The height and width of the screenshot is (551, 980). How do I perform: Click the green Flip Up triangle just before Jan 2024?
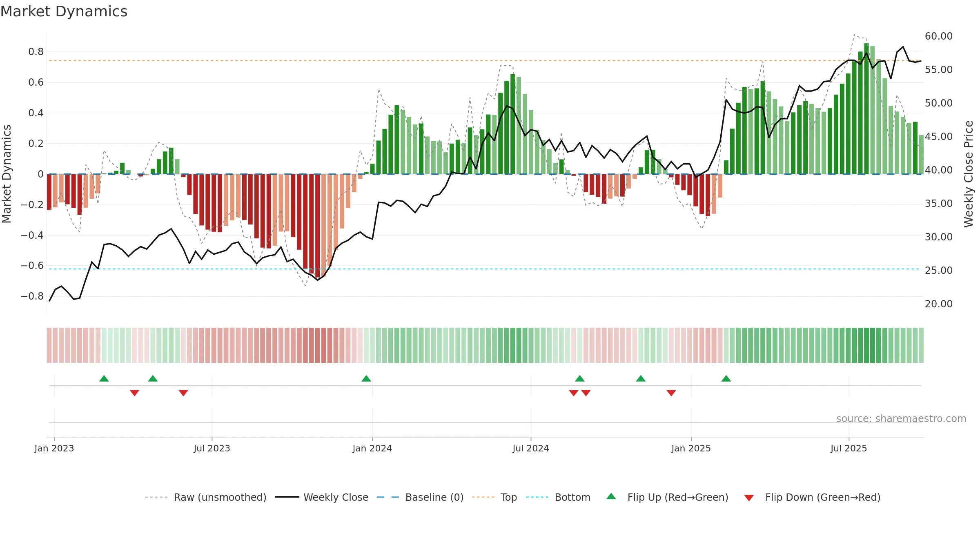click(x=366, y=378)
